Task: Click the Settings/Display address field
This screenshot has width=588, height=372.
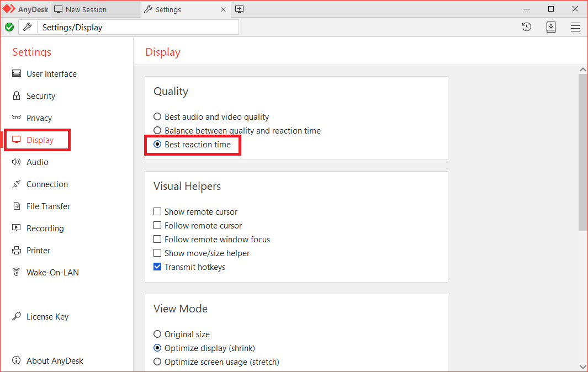Action: tap(138, 27)
